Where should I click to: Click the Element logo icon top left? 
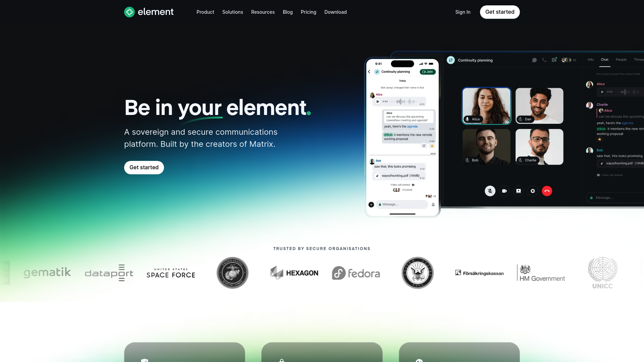129,12
